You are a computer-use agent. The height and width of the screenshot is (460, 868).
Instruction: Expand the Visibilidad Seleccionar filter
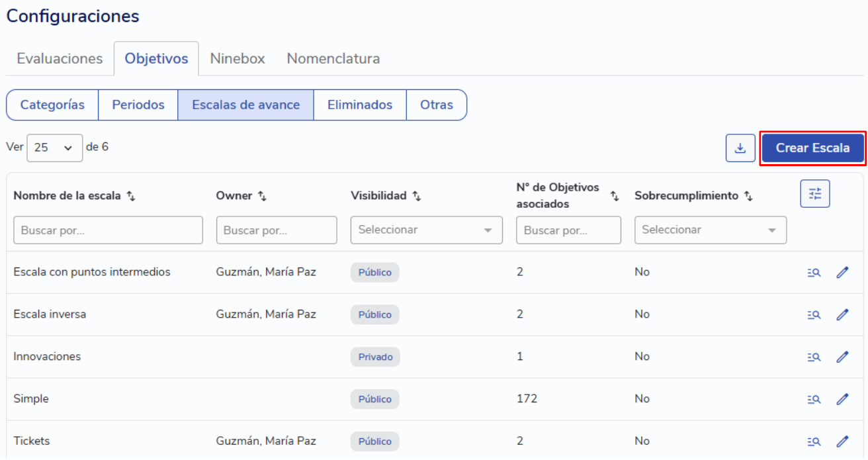(426, 230)
